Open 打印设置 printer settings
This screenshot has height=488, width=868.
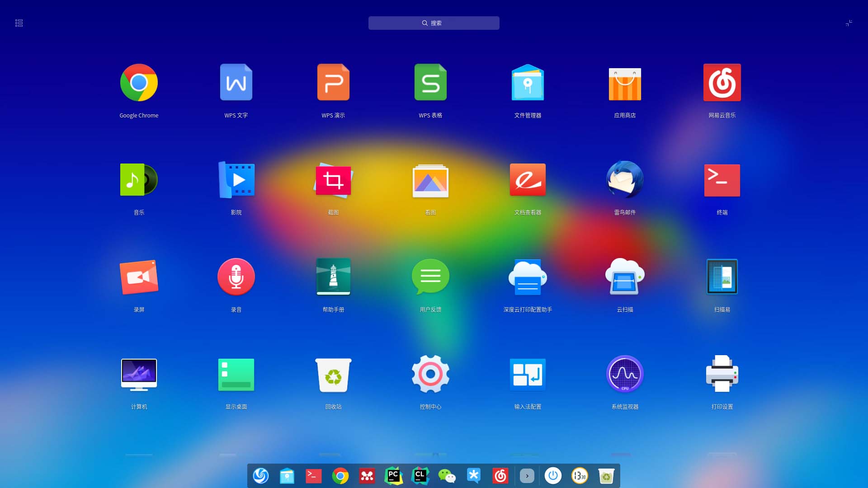coord(722,374)
